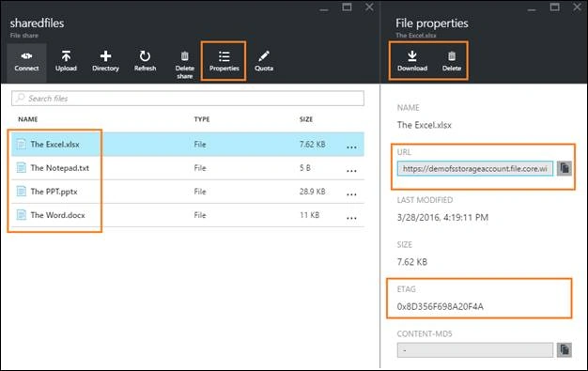Open more options for The Notepad.txt
The height and width of the screenshot is (371, 588).
pos(351,171)
